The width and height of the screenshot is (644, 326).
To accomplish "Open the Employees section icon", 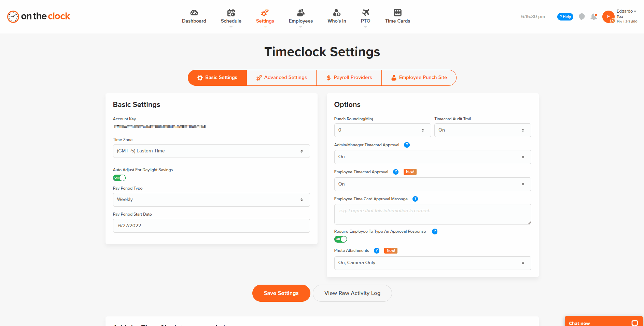I will click(300, 13).
